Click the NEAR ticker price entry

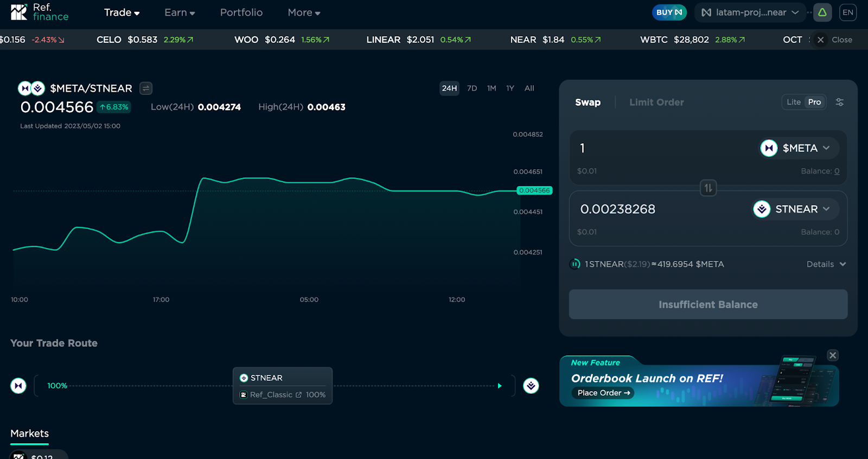556,40
